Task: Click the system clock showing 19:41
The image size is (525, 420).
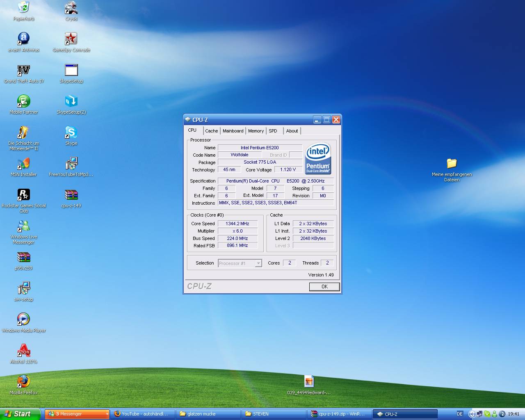Action: point(514,414)
